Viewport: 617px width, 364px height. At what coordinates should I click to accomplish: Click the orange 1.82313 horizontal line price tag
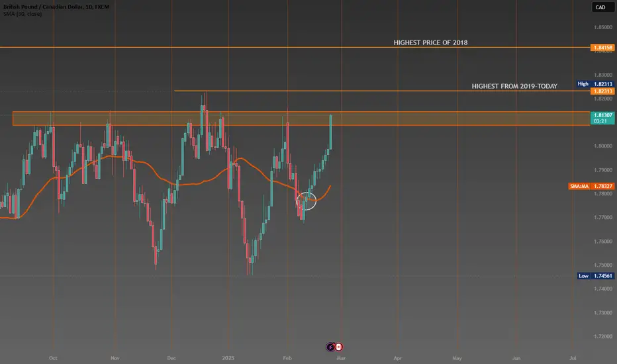[x=602, y=91]
